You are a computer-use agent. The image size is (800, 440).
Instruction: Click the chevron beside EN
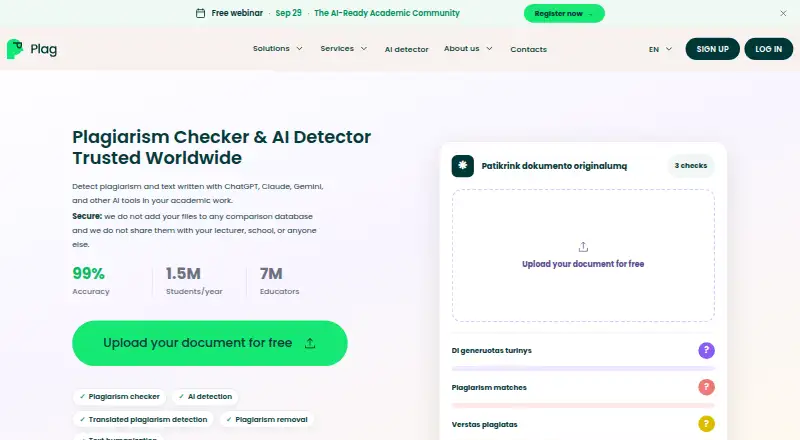coord(669,49)
